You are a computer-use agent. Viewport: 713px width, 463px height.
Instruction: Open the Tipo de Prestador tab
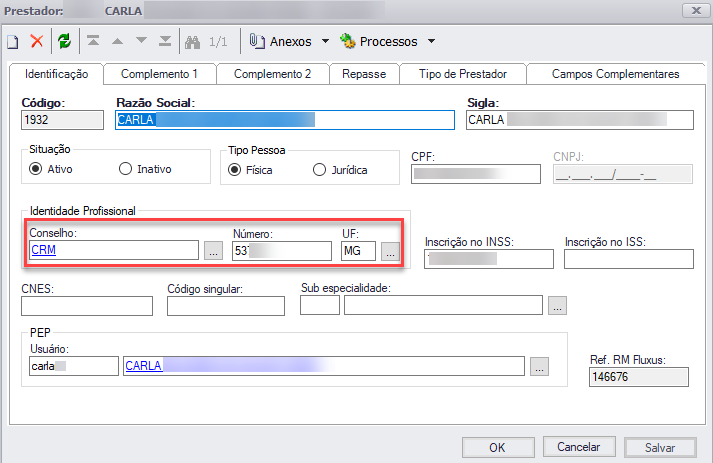[462, 74]
